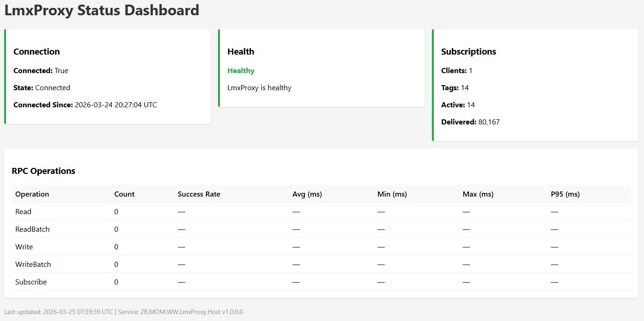Click the 'LmxProxy is healthy' message
The width and height of the screenshot is (644, 321).
(x=259, y=88)
